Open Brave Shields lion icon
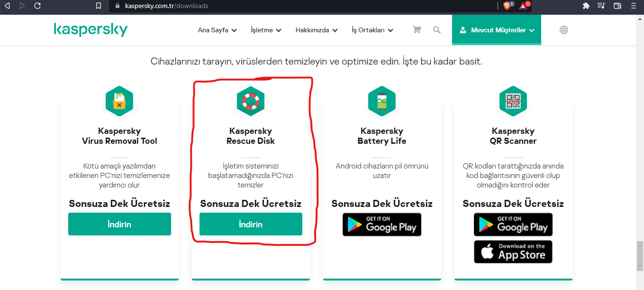 point(508,6)
